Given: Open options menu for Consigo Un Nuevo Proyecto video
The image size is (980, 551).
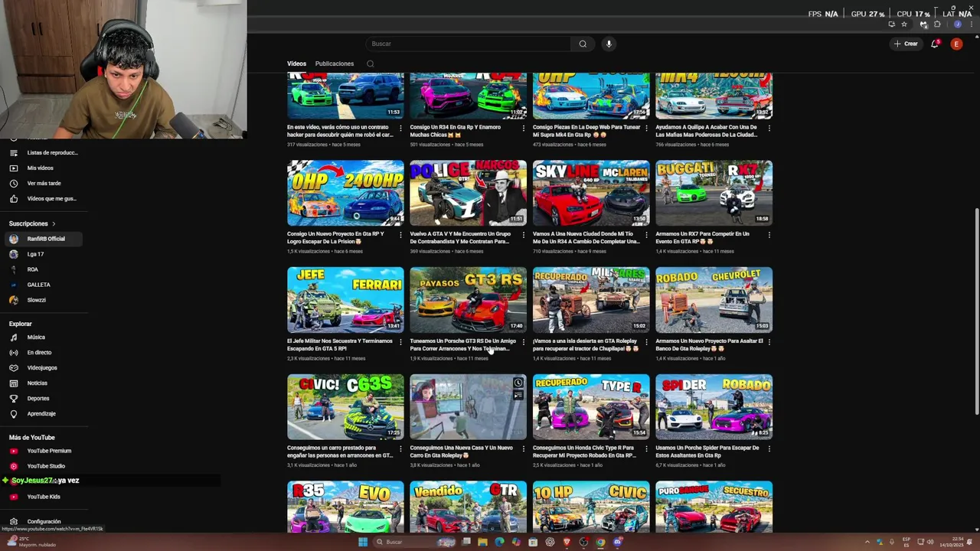Looking at the screenshot, I should (400, 234).
